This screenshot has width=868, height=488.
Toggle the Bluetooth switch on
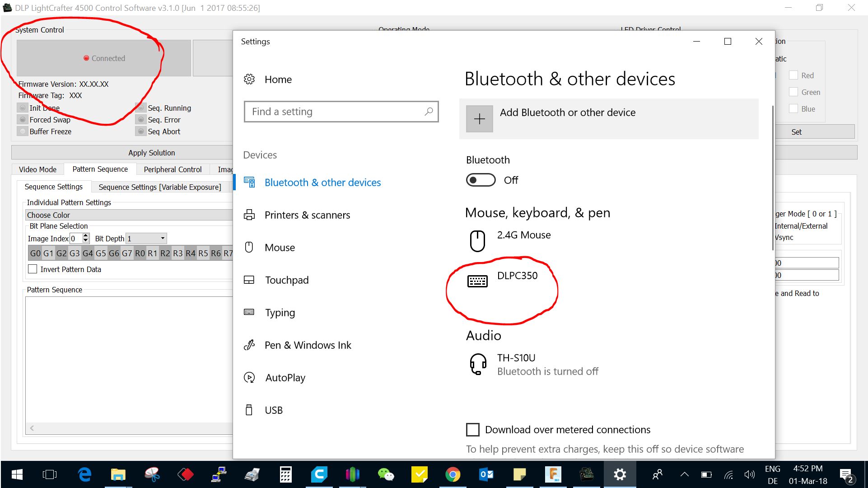(x=481, y=180)
